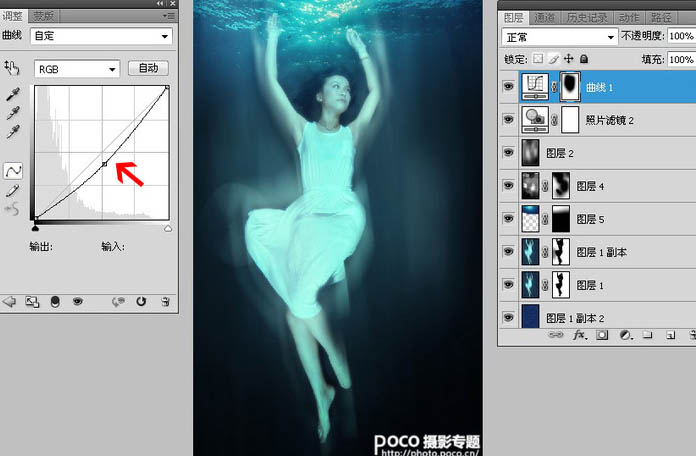This screenshot has width=696, height=456.
Task: Select the 图层 1 副本 layer name
Action: (x=601, y=252)
